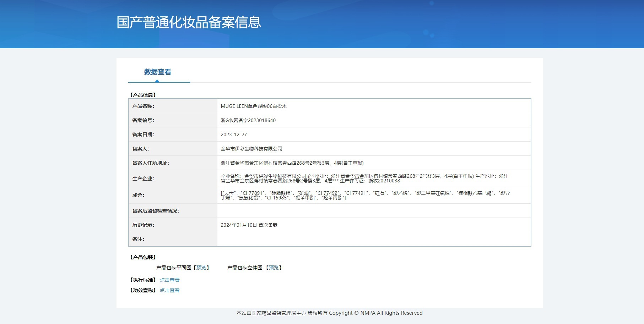Click the 备案日期 label cell
Viewport: 644px width, 324px height.
click(x=173, y=134)
